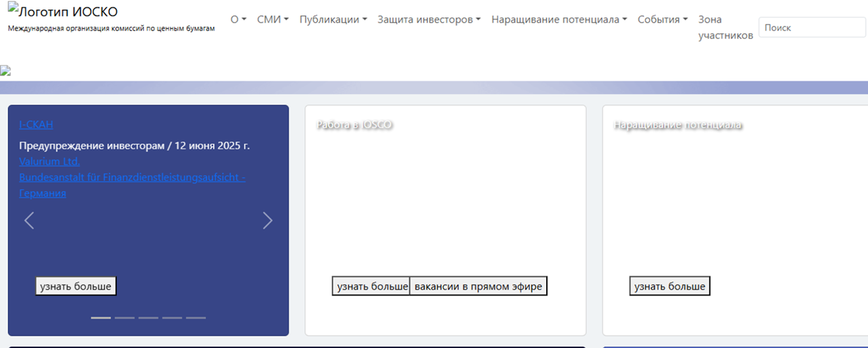Expand the Защита инвесторов menu

(x=429, y=20)
